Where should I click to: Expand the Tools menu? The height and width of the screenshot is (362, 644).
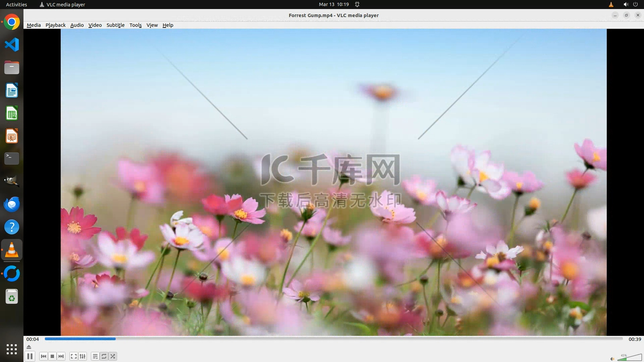point(136,25)
